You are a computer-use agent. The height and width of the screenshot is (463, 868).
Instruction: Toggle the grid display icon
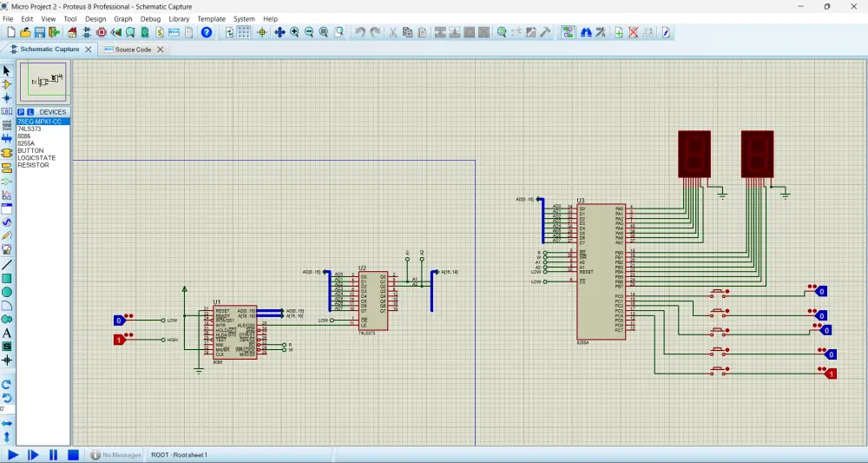pos(244,33)
